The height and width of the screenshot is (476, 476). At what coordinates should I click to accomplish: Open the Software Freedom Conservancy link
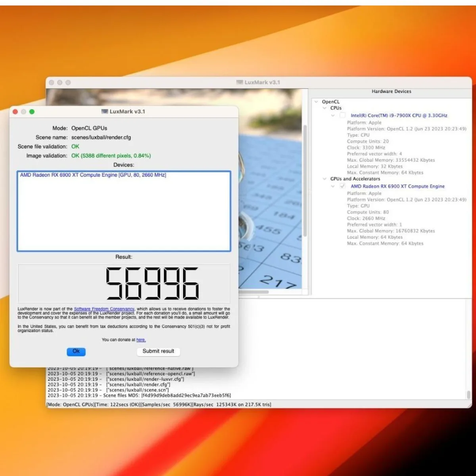click(104, 309)
